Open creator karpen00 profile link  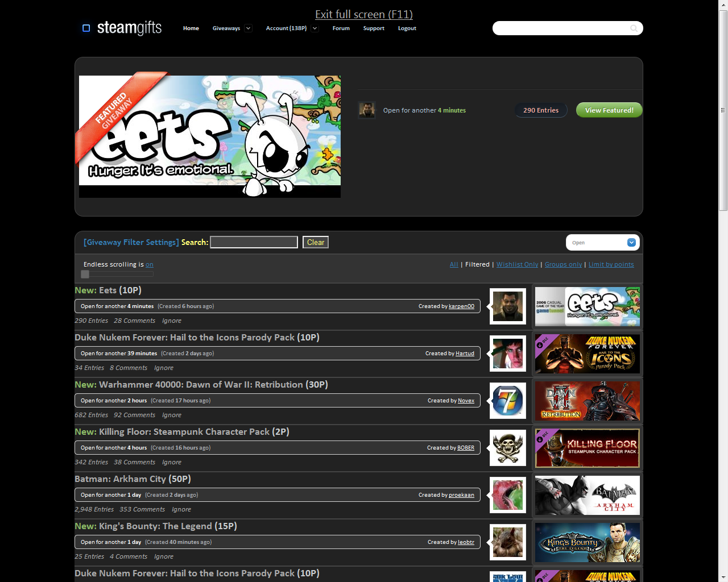(x=461, y=306)
